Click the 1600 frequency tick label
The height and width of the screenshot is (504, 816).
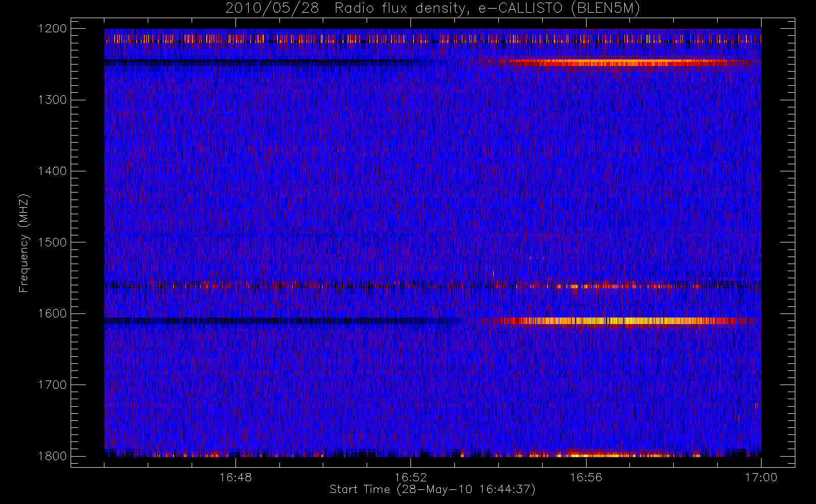(x=52, y=313)
